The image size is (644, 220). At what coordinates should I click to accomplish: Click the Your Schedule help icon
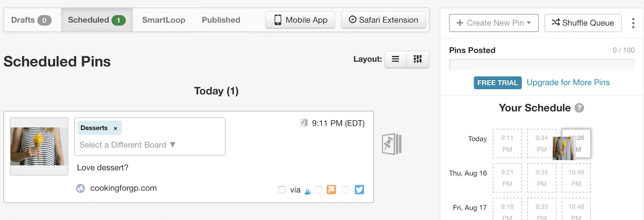[x=579, y=108]
